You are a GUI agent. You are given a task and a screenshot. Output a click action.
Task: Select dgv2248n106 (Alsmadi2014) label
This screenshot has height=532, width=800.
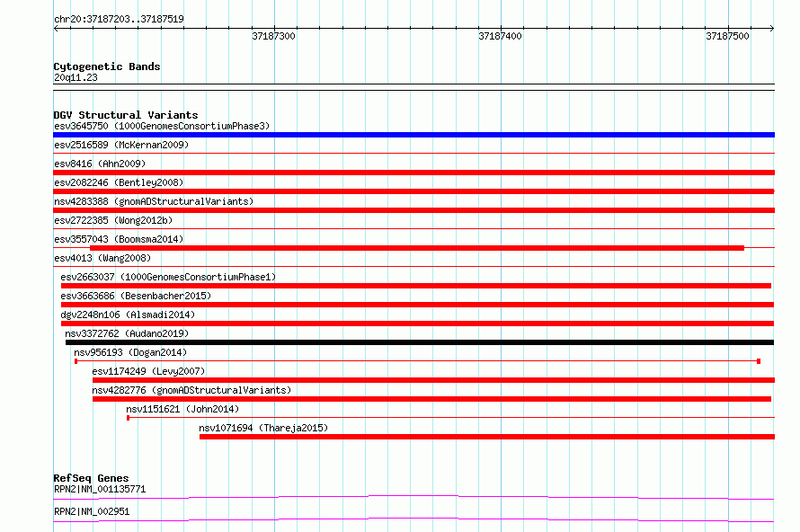point(128,315)
